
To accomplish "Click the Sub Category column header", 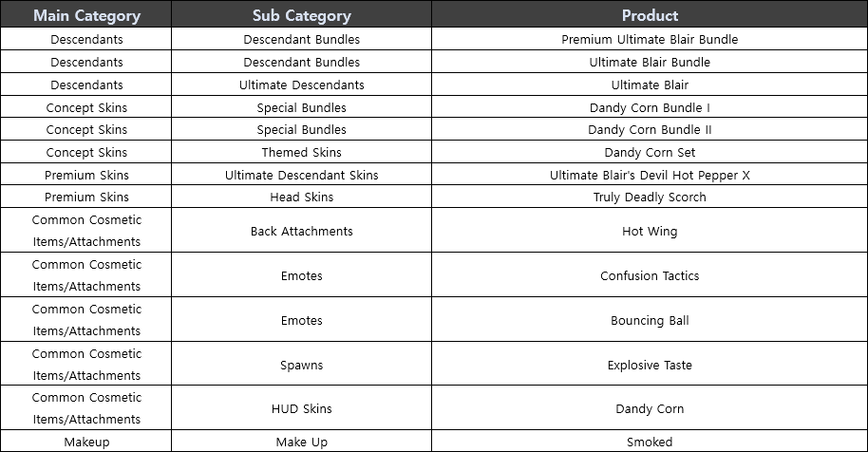I will click(x=302, y=15).
